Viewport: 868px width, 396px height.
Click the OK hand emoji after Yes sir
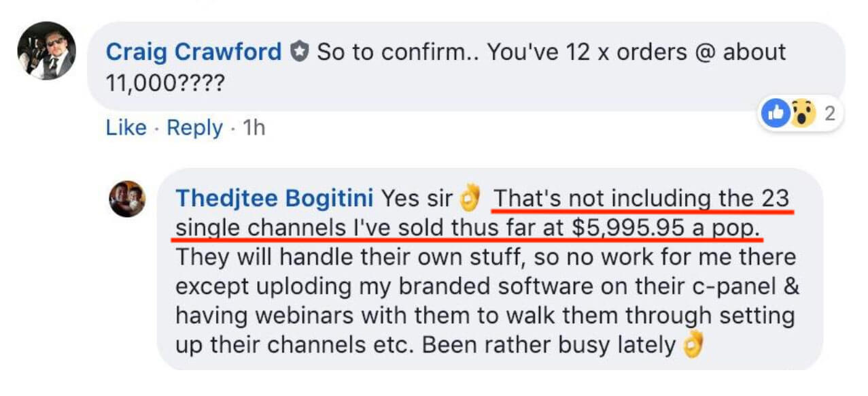(x=470, y=198)
